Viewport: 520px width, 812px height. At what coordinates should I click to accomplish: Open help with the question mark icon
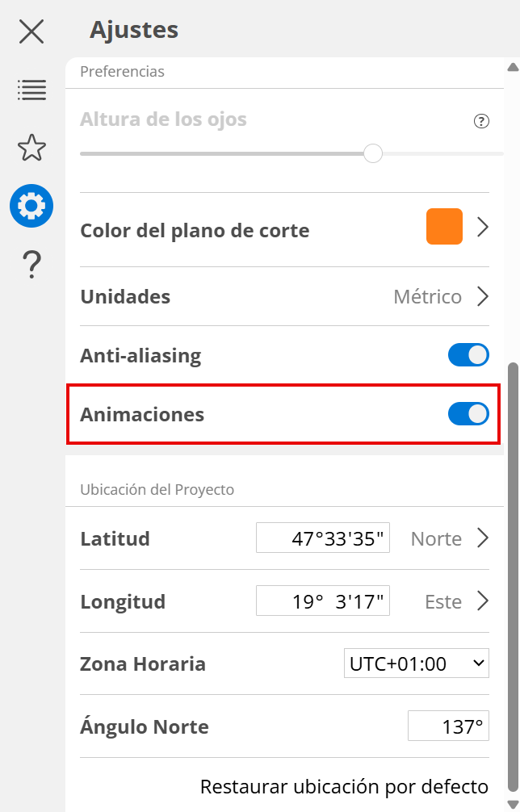coord(31,264)
